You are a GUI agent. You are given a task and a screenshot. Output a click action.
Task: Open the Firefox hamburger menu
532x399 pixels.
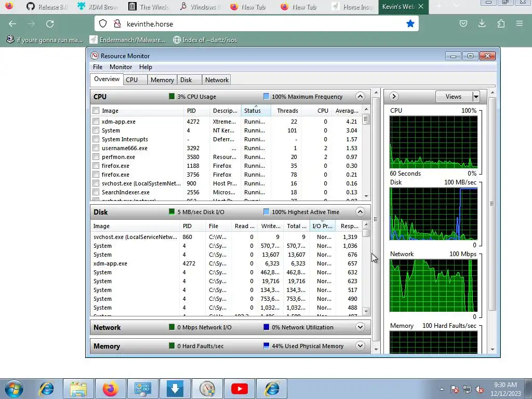520,23
